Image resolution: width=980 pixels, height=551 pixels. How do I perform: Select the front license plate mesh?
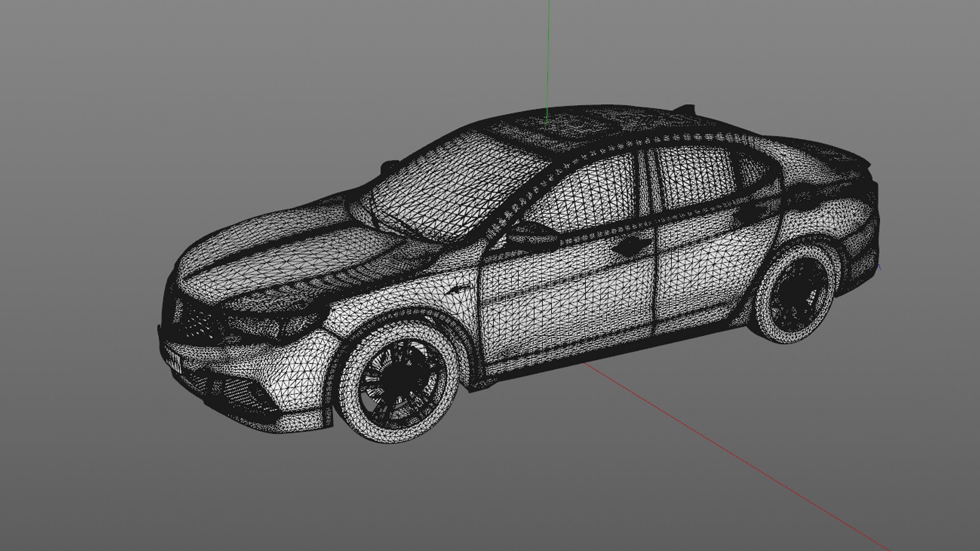point(173,361)
